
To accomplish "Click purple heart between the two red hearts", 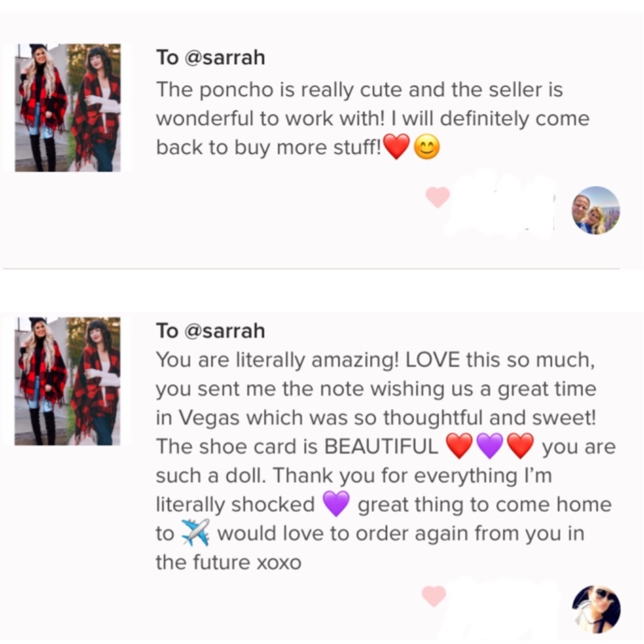I will pyautogui.click(x=489, y=446).
